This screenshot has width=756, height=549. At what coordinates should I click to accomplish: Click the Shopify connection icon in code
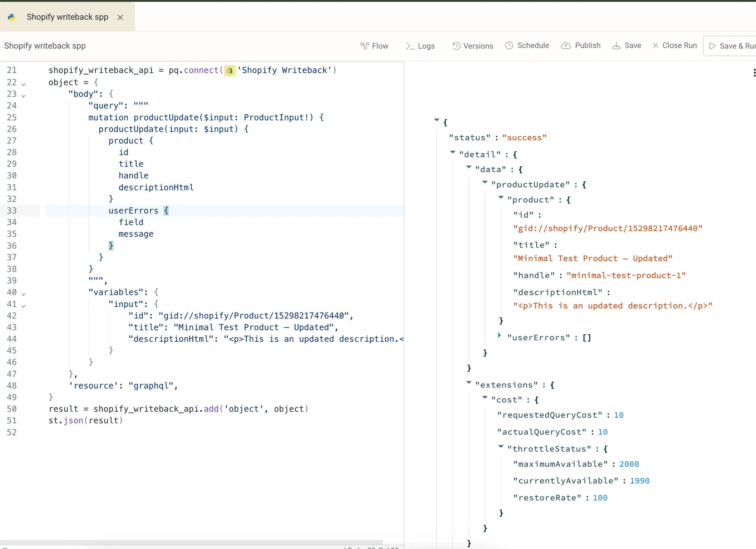click(230, 70)
